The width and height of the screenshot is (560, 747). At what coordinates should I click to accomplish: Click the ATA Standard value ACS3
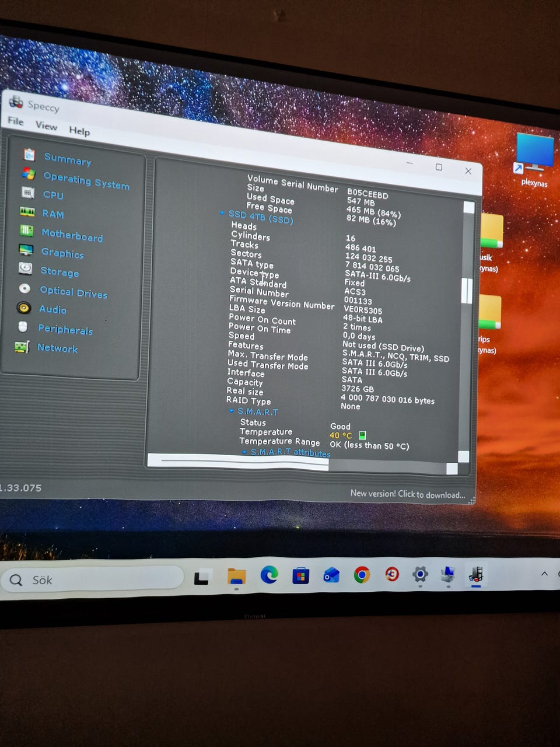(x=355, y=291)
